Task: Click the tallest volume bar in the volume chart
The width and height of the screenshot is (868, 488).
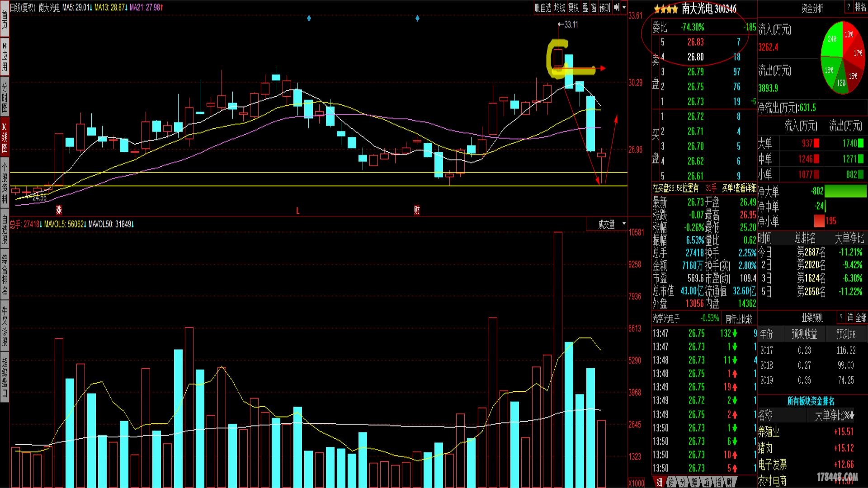Action: tap(558, 360)
